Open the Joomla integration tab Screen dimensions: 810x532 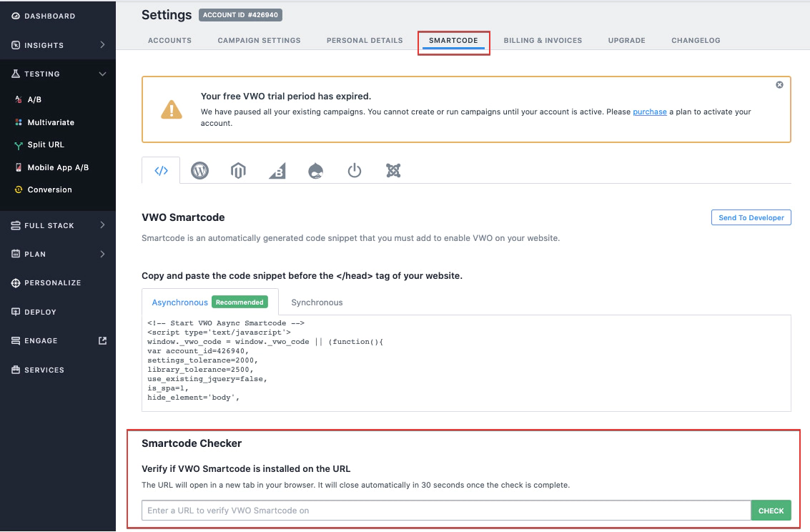tap(392, 170)
